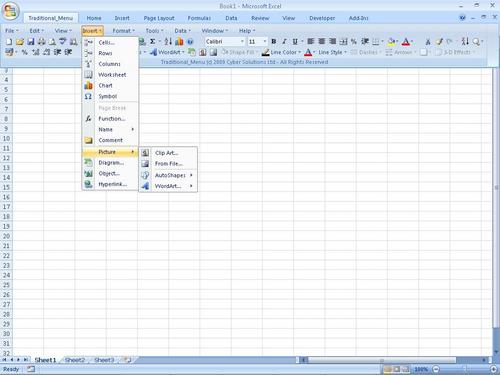Viewport: 500px width, 375px height.
Task: Open the Edit menu
Action: pos(36,31)
